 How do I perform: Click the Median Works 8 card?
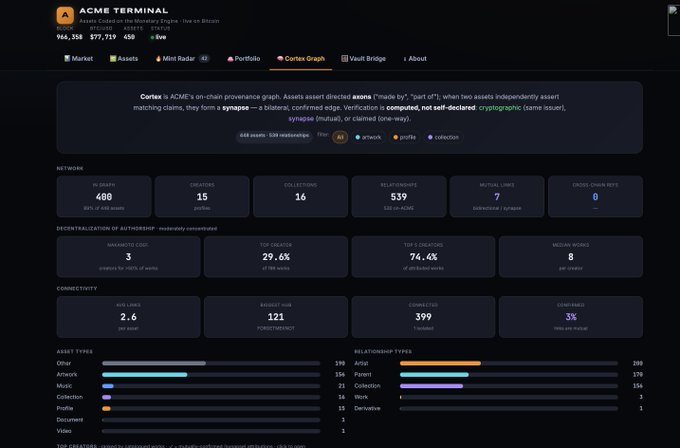tap(571, 257)
